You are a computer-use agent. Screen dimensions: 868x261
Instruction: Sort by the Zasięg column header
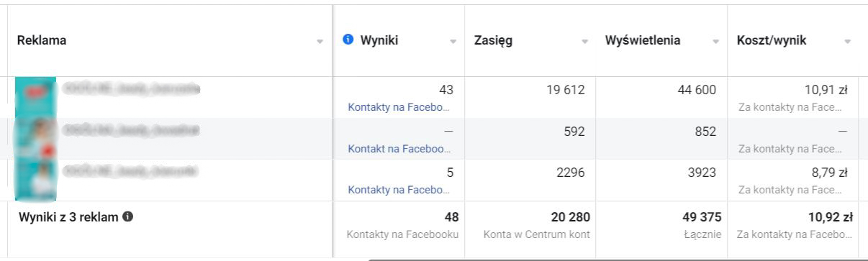pyautogui.click(x=494, y=41)
